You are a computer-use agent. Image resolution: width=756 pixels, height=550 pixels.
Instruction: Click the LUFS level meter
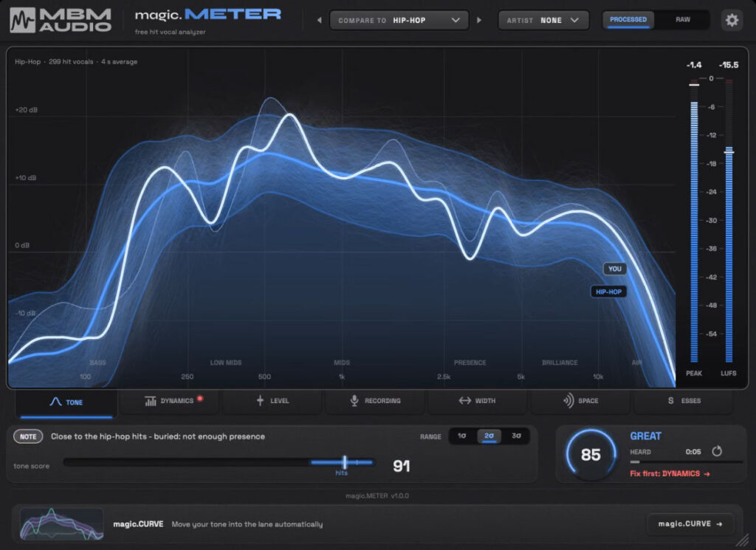pyautogui.click(x=729, y=221)
